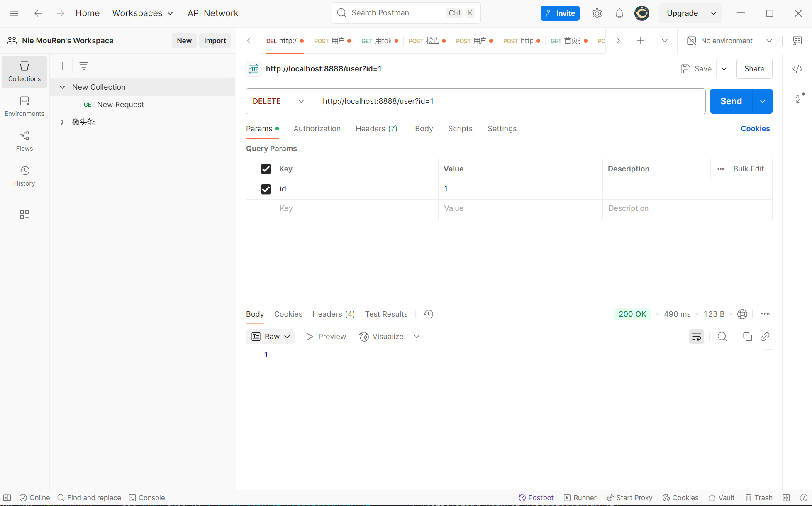812x506 pixels.
Task: Open the Raw format dropdown
Action: click(x=271, y=337)
